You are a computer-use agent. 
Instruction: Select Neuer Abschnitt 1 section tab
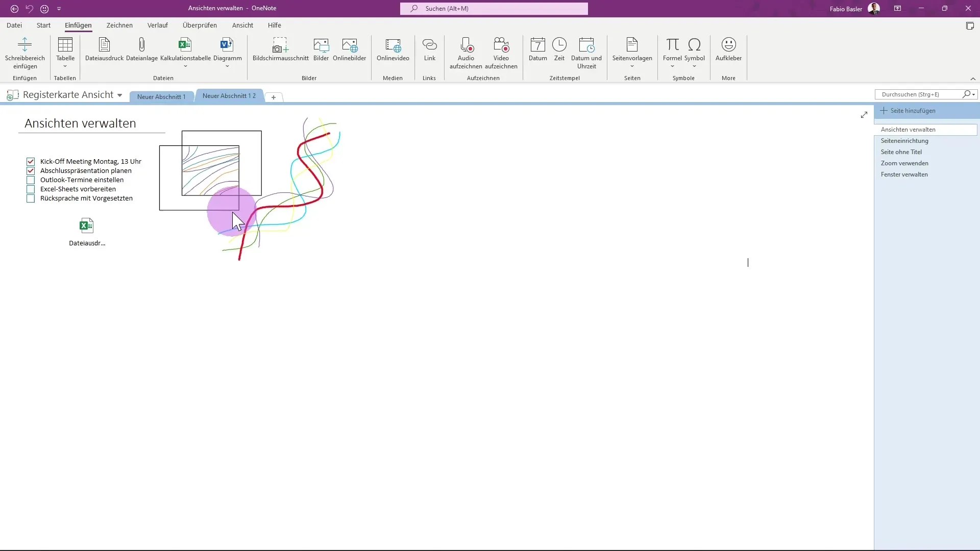pyautogui.click(x=161, y=96)
